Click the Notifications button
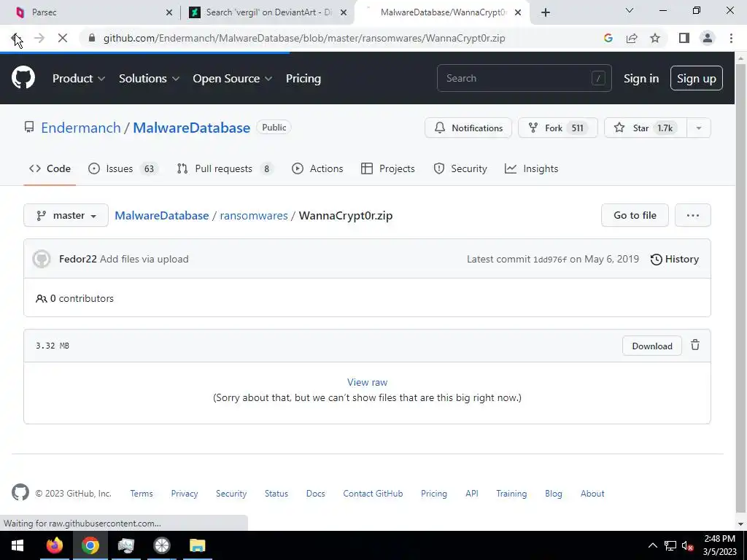 pyautogui.click(x=468, y=128)
